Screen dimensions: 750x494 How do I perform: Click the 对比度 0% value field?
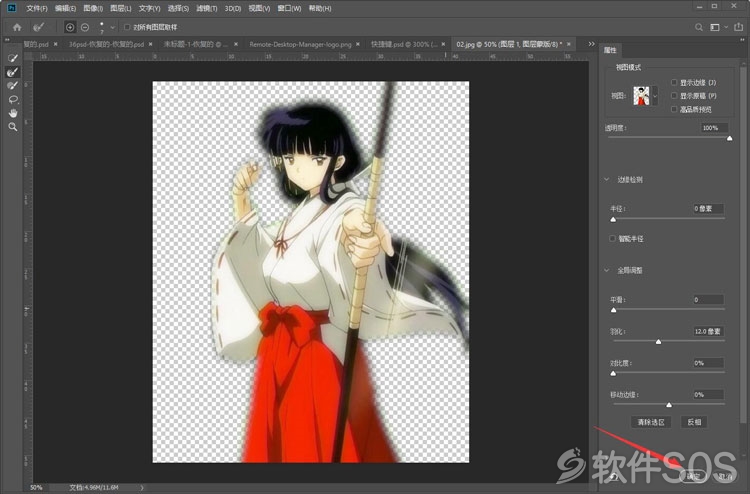[x=708, y=362]
